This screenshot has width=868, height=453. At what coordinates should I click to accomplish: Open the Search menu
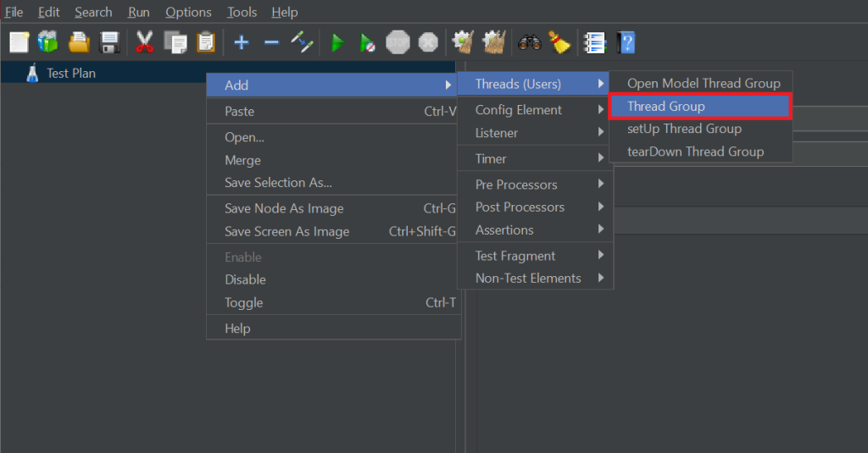click(x=93, y=12)
